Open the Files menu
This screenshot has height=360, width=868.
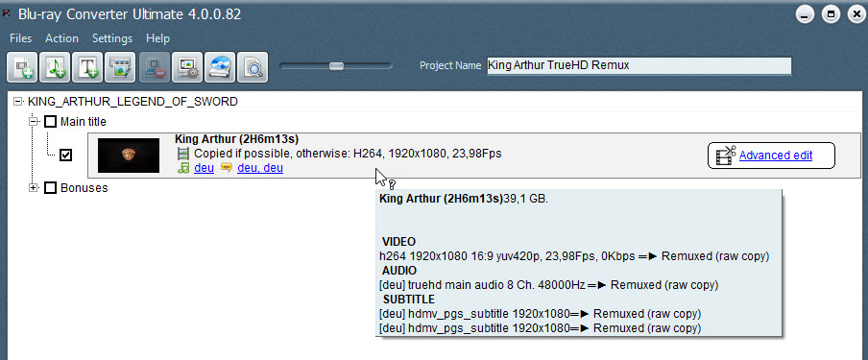coord(21,38)
